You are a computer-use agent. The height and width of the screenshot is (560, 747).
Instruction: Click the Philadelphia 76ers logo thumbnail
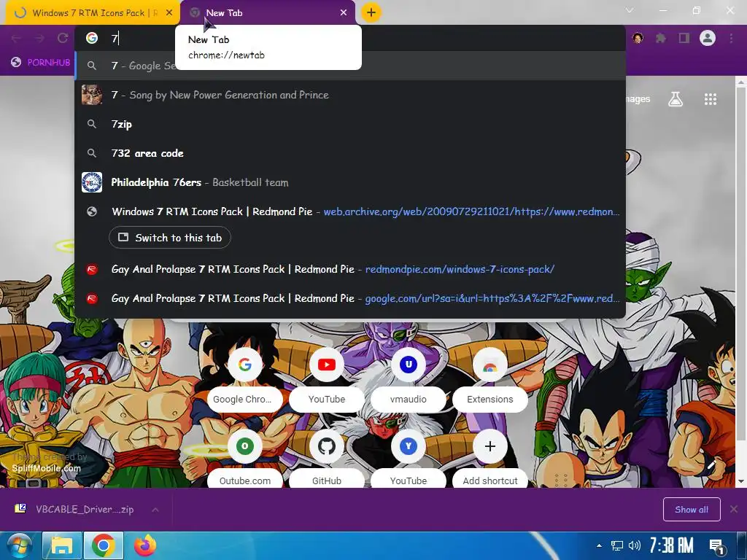coord(92,182)
